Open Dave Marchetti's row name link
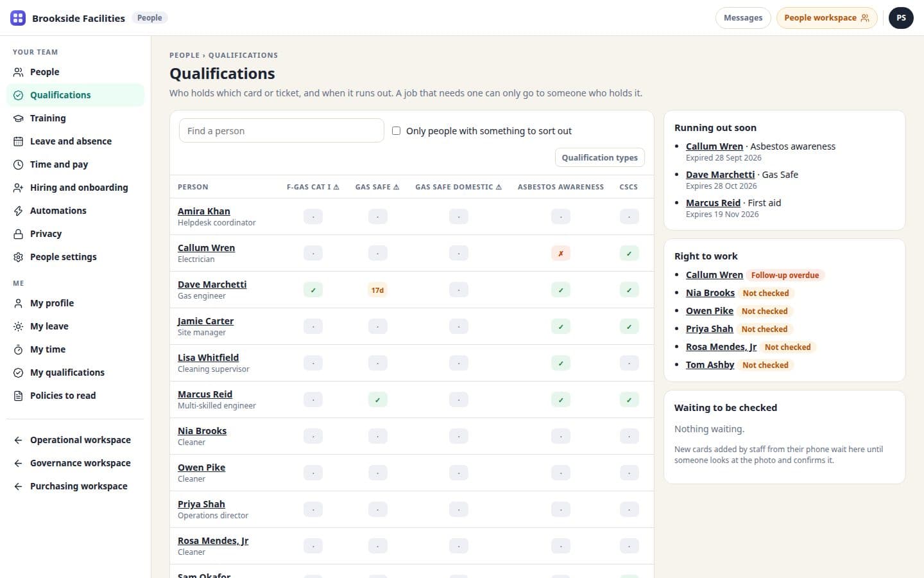The width and height of the screenshot is (924, 578). pyautogui.click(x=212, y=285)
